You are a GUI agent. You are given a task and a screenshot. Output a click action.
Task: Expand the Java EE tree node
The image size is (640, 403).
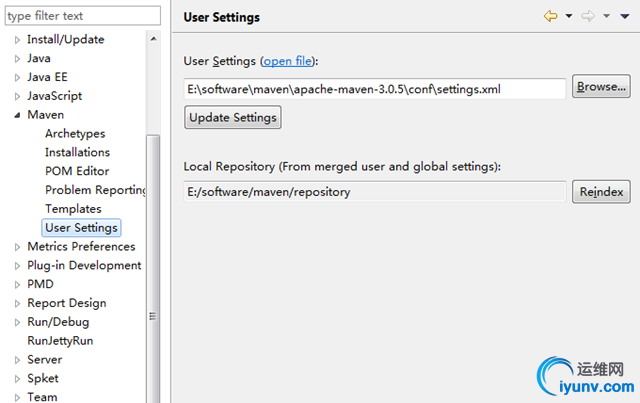click(x=17, y=77)
